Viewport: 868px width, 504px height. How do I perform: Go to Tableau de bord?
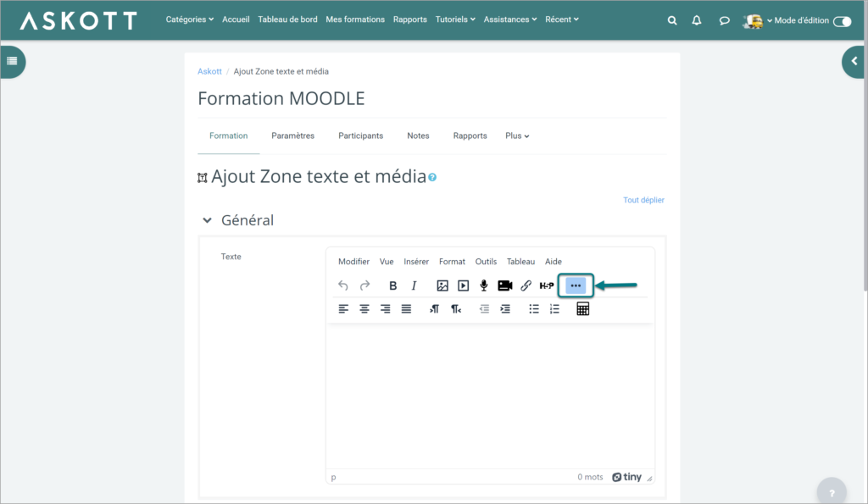point(288,19)
